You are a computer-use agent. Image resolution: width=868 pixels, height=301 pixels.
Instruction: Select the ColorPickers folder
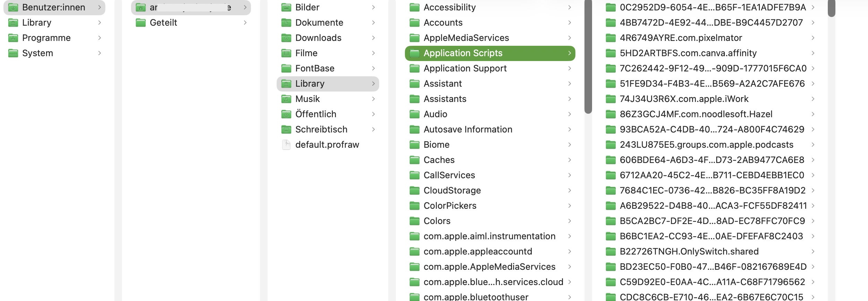coord(450,206)
